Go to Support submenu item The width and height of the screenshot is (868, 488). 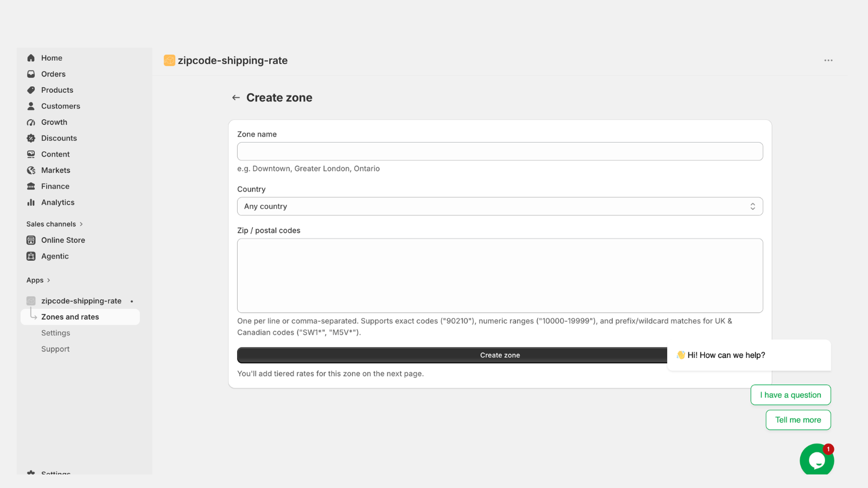point(55,349)
